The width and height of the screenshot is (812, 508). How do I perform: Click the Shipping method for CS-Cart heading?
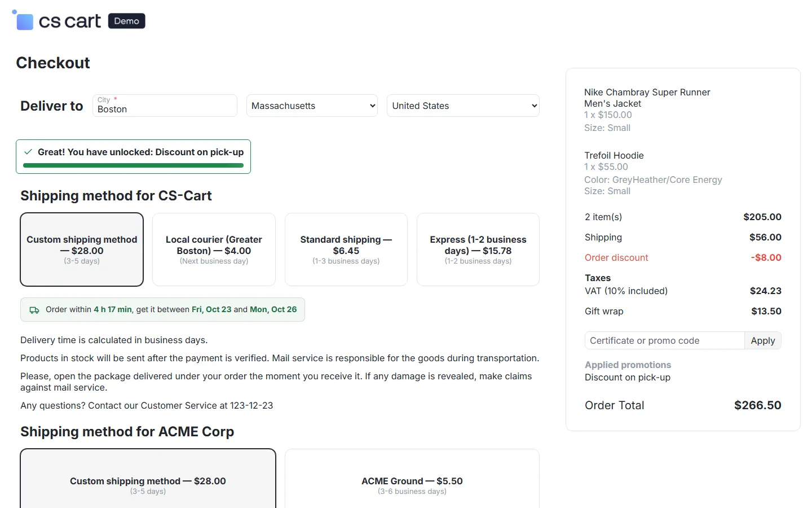[116, 195]
